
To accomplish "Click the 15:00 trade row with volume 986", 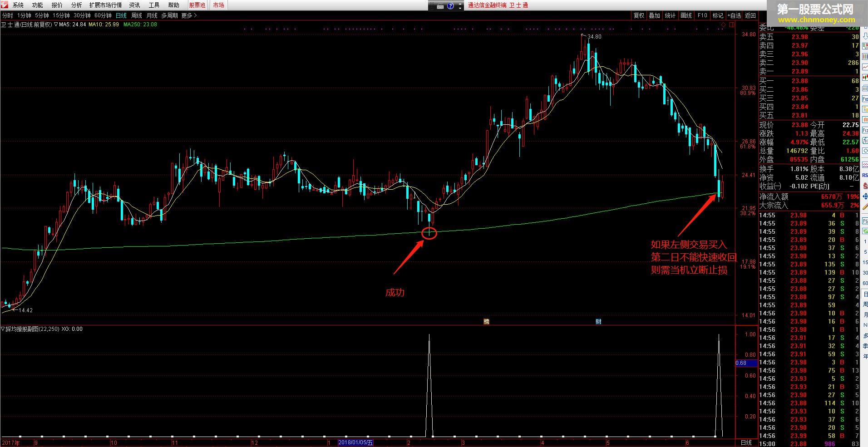I will (809, 443).
